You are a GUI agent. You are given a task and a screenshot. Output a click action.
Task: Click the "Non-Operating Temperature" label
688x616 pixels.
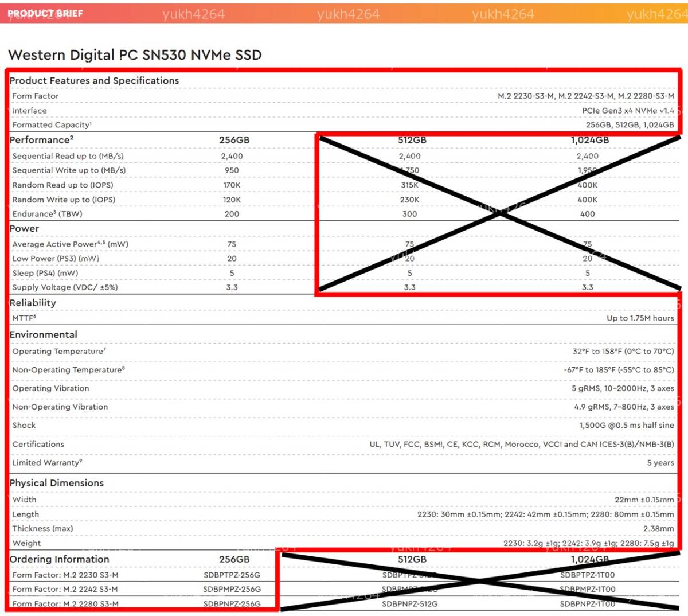[x=69, y=370]
